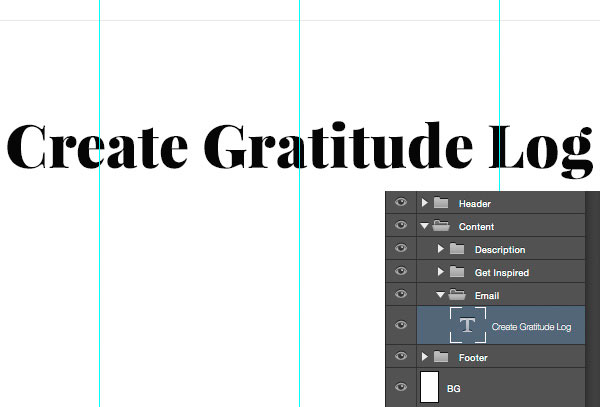Select the Content group name

click(x=476, y=227)
